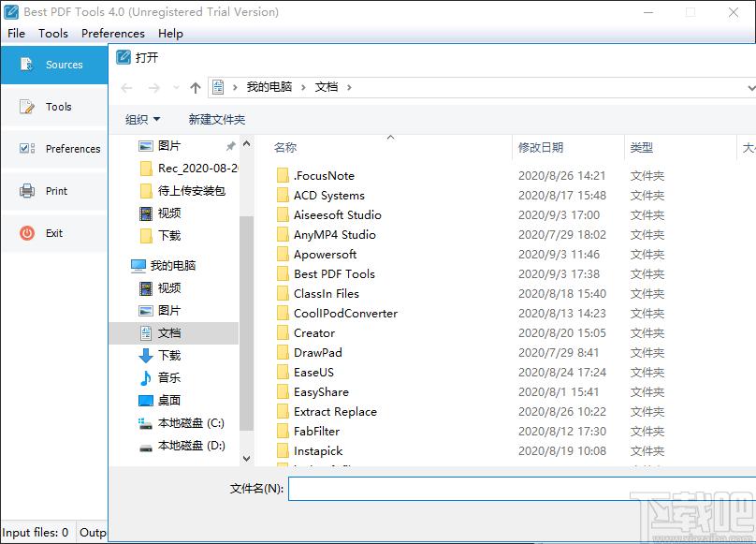Screen dimensions: 756x544
Task: Click nav pane scroll down arrow
Action: (246, 458)
